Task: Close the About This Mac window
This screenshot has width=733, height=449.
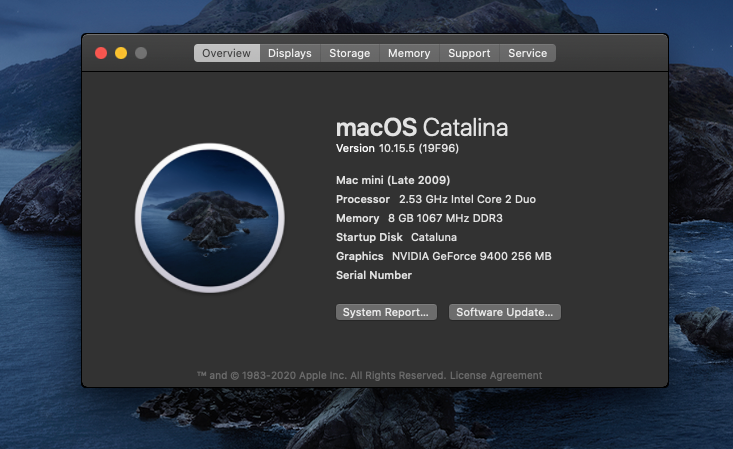Action: 101,53
